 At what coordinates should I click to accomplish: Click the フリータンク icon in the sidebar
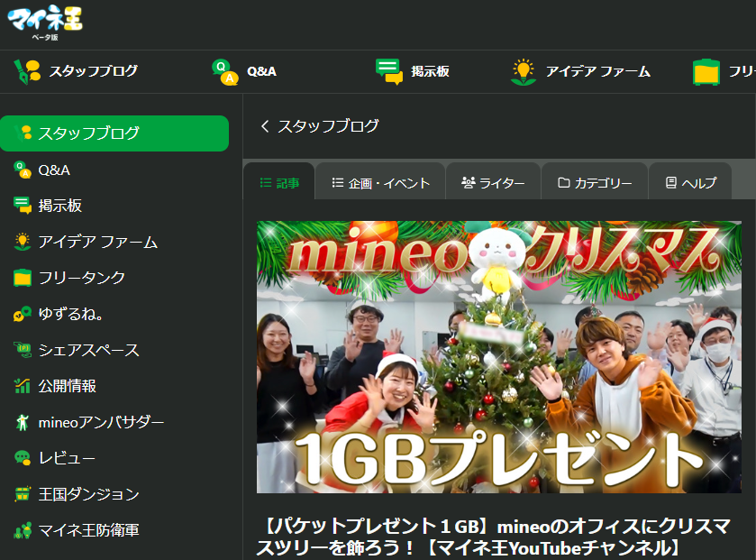[x=23, y=278]
